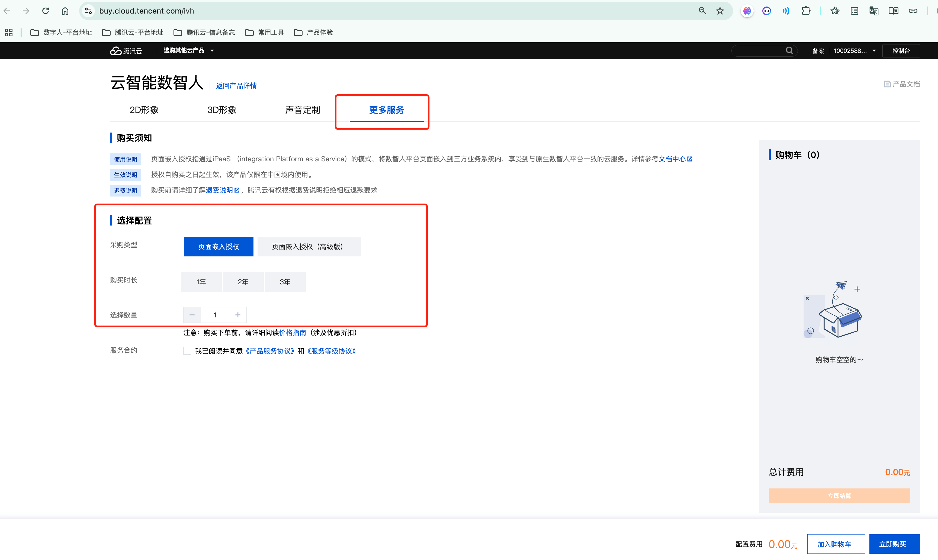Open 腾讯云-平台地址 bookmark folder
The width and height of the screenshot is (938, 560).
tap(133, 33)
